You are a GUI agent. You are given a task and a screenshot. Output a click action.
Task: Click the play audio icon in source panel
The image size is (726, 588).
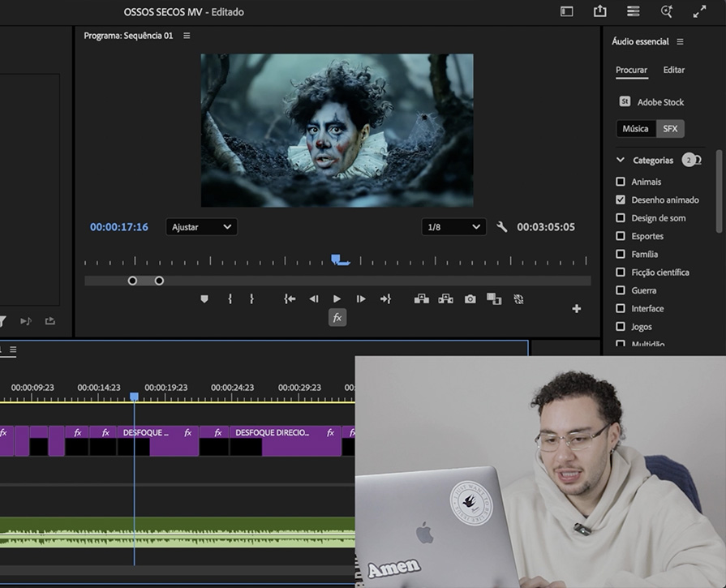tap(26, 321)
